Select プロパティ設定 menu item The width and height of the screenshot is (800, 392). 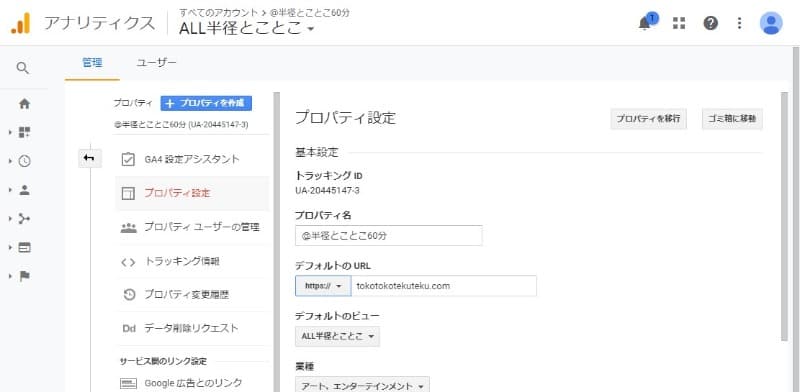(192, 193)
